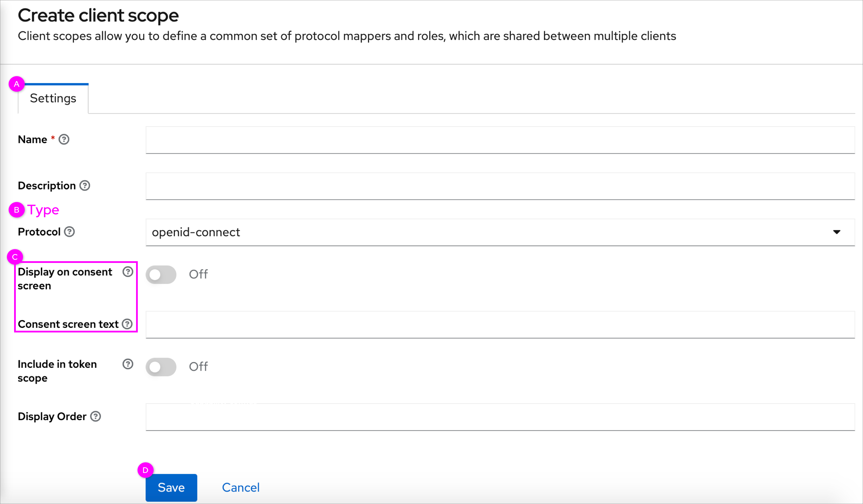Enable the Display on consent screen toggle
Screen dimensions: 863x504
pos(161,274)
